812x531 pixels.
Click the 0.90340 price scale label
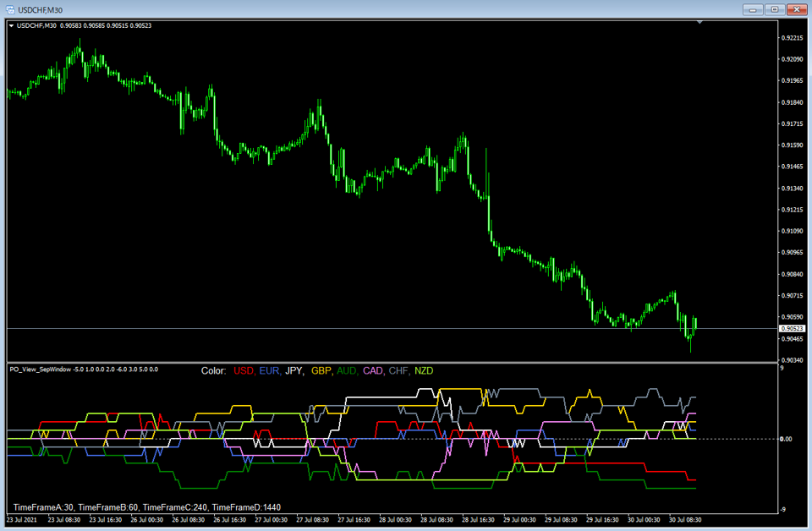point(793,360)
